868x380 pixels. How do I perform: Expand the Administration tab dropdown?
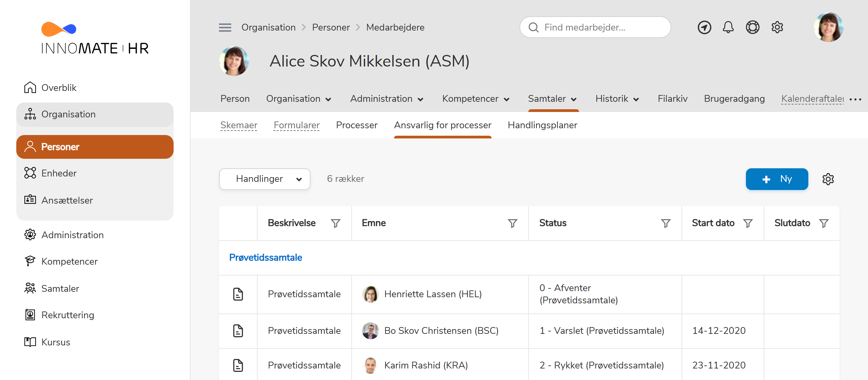(x=420, y=99)
